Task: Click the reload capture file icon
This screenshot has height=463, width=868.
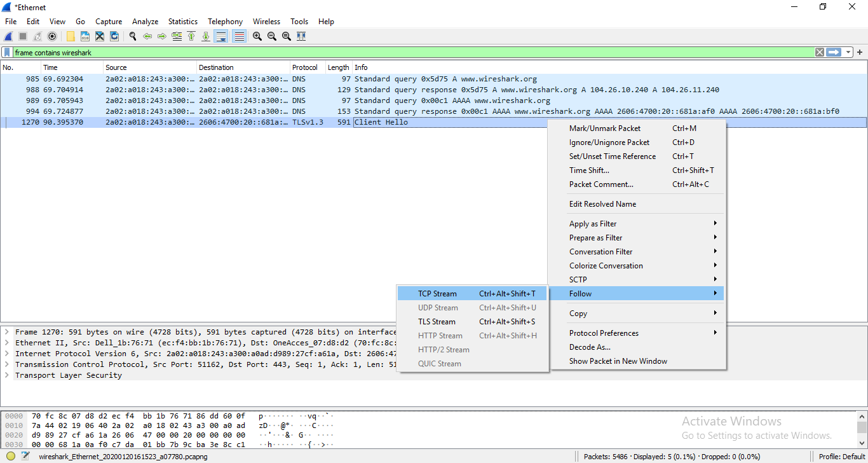Action: (114, 36)
